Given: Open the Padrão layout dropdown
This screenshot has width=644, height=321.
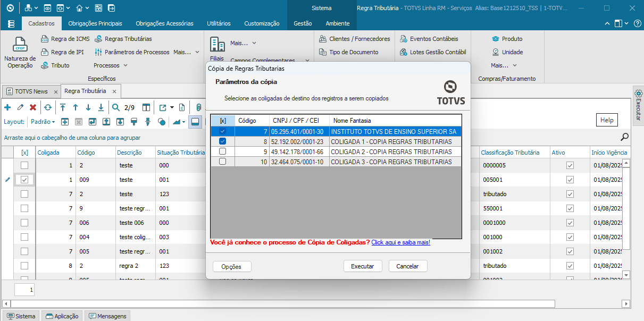Looking at the screenshot, I should [43, 122].
